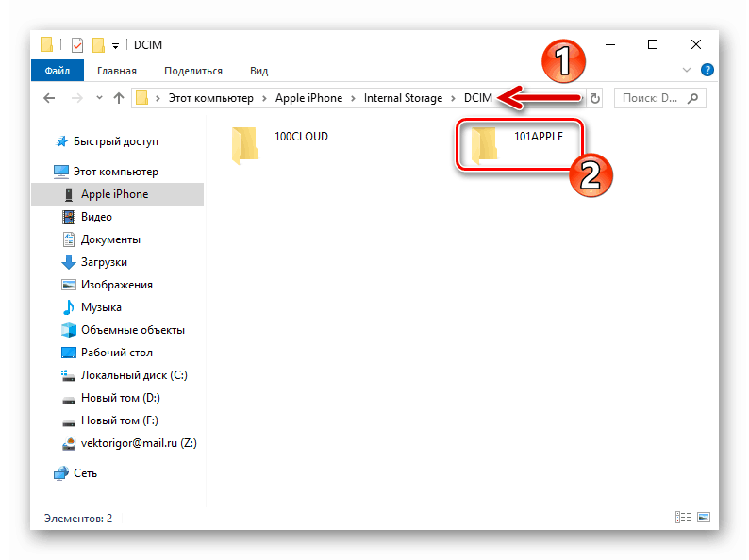Open the Help question mark icon
This screenshot has height=560, width=749.
pyautogui.click(x=707, y=70)
